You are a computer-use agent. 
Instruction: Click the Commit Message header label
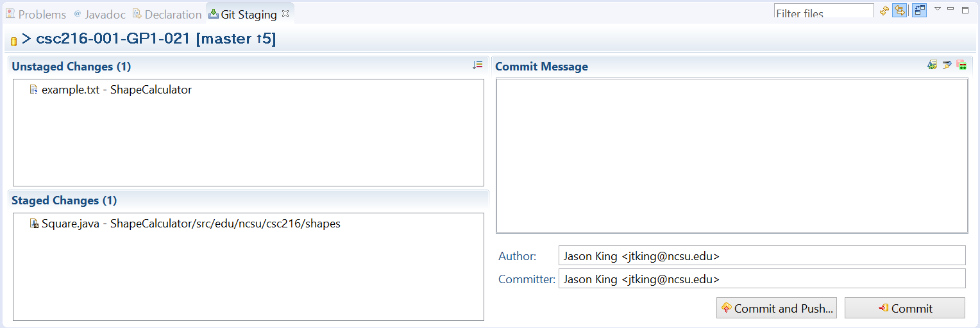point(541,66)
